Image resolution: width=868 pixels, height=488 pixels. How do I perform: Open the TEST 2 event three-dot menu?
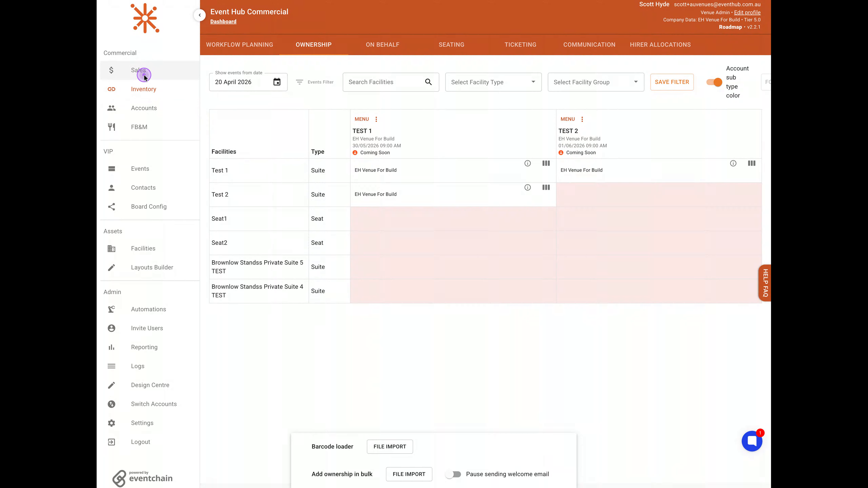point(582,119)
